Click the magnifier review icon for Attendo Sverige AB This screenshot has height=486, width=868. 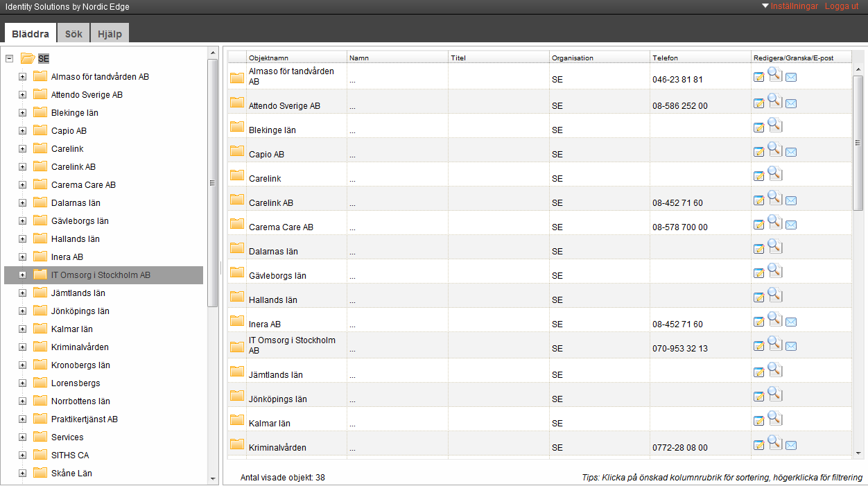tap(774, 101)
